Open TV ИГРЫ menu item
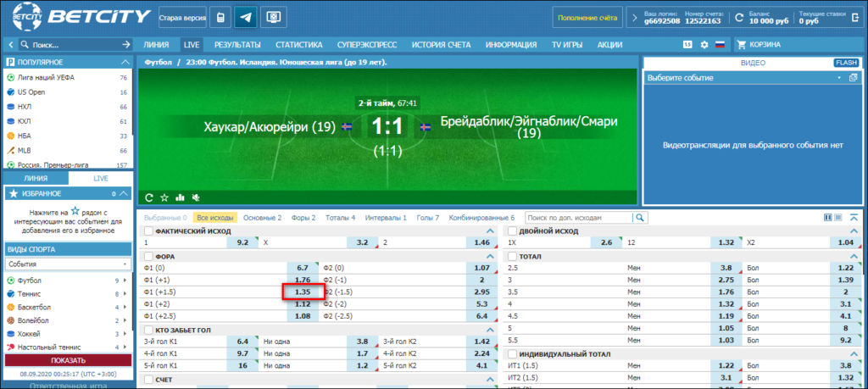The width and height of the screenshot is (868, 389). tap(567, 45)
